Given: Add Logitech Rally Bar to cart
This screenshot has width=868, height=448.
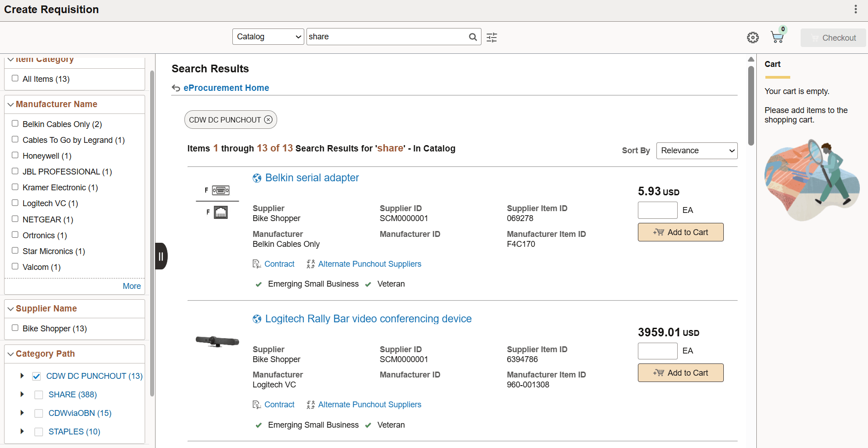Looking at the screenshot, I should [x=680, y=373].
